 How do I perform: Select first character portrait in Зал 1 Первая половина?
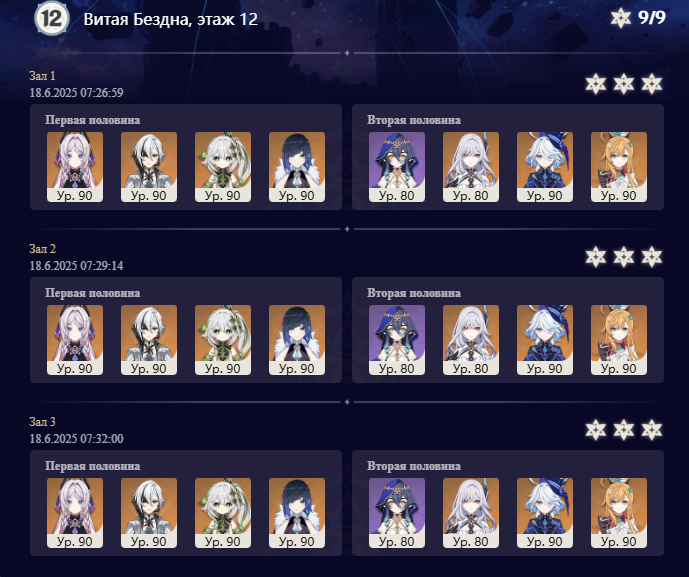pyautogui.click(x=75, y=167)
